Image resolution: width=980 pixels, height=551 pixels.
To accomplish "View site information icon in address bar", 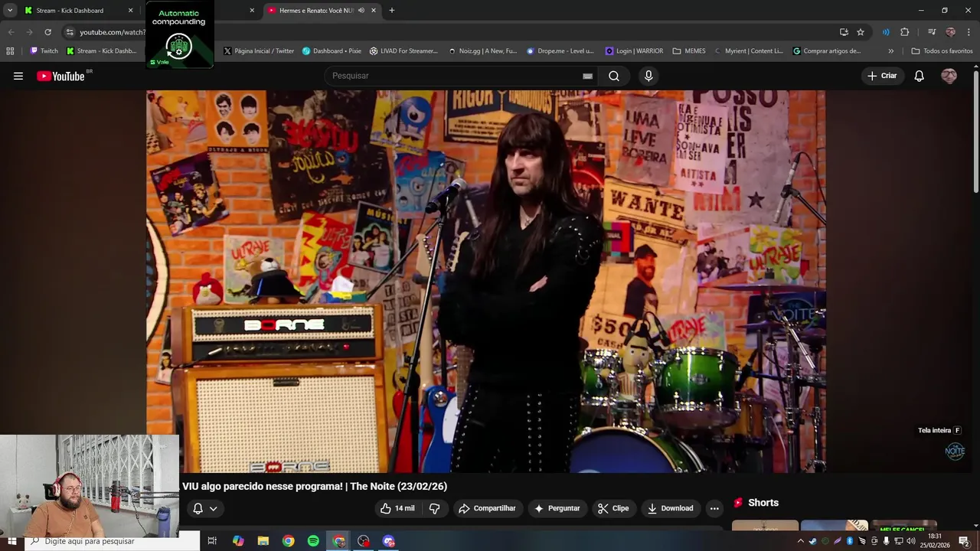I will [70, 32].
